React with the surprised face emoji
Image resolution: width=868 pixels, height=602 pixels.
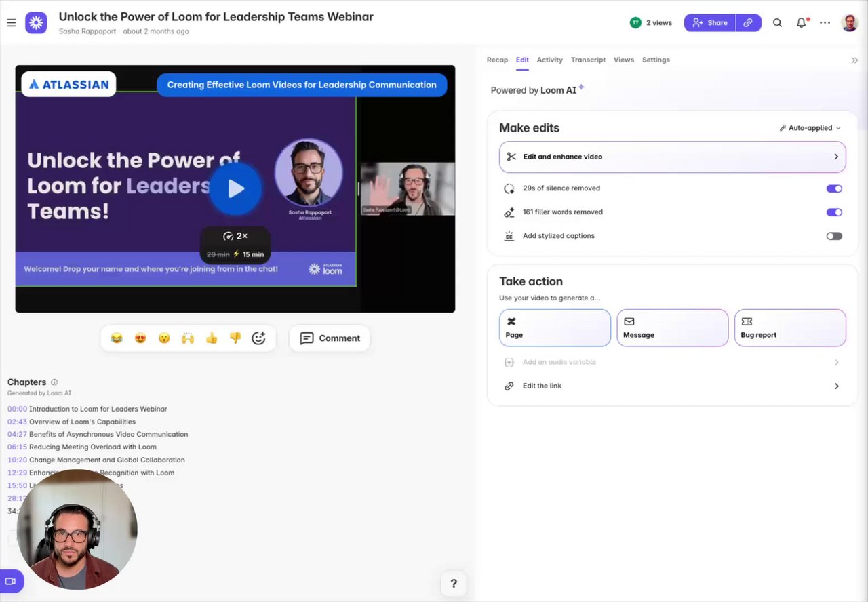tap(164, 338)
